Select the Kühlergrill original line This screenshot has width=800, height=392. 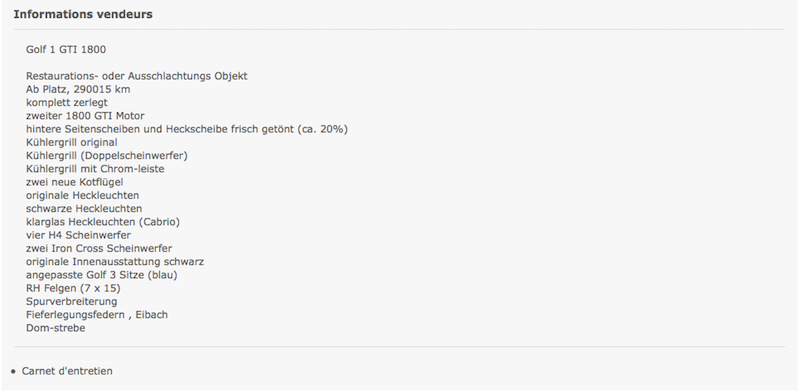point(71,142)
